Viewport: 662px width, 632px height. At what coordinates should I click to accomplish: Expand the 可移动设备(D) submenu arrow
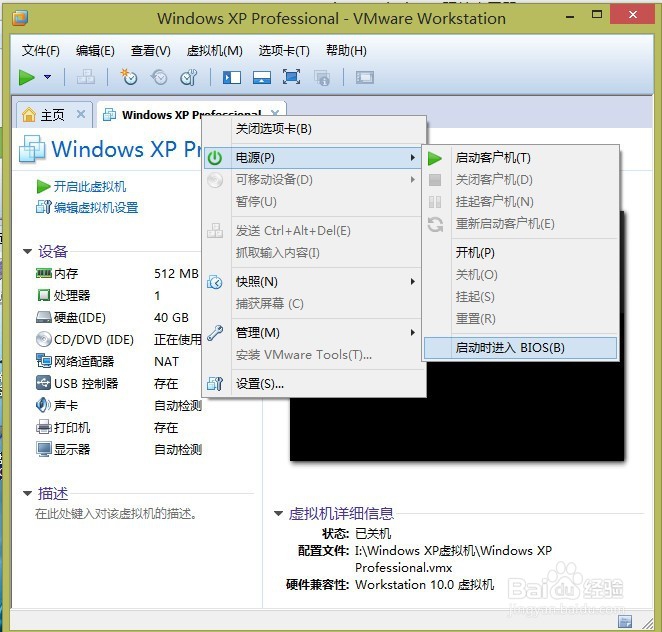[412, 179]
